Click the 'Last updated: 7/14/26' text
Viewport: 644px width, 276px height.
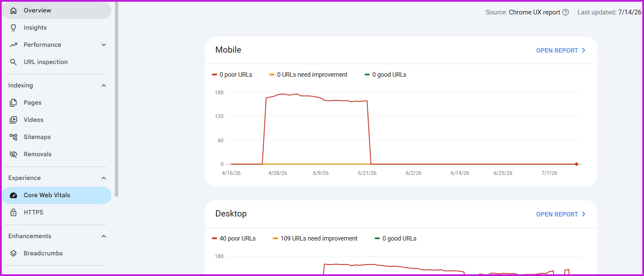tap(609, 12)
